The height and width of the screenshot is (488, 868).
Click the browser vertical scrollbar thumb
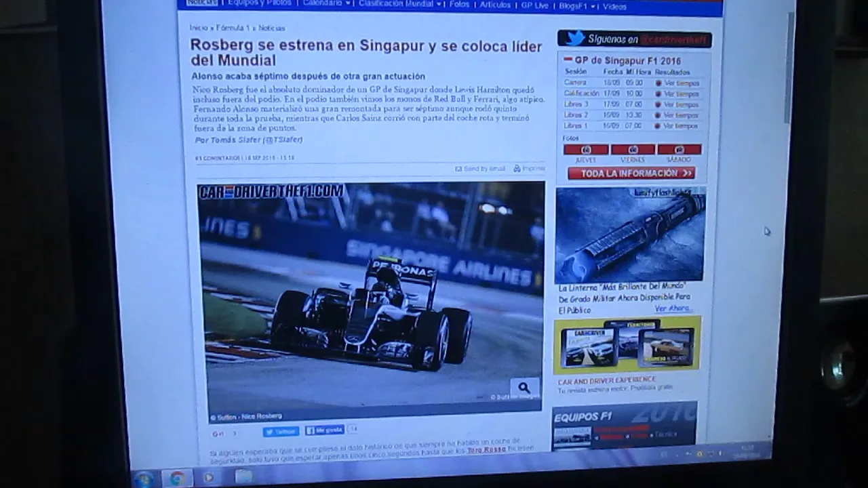point(789,68)
